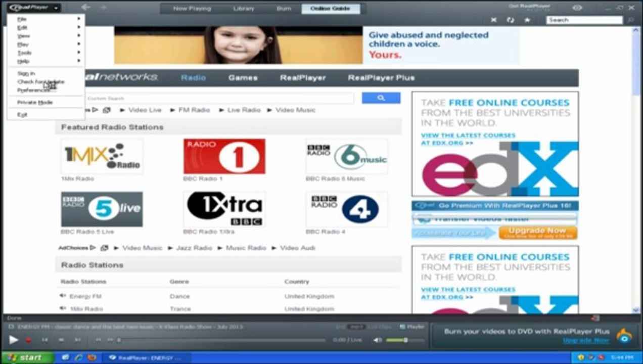This screenshot has height=364, width=643.
Task: Reload the page with refresh icon
Action: [x=511, y=20]
